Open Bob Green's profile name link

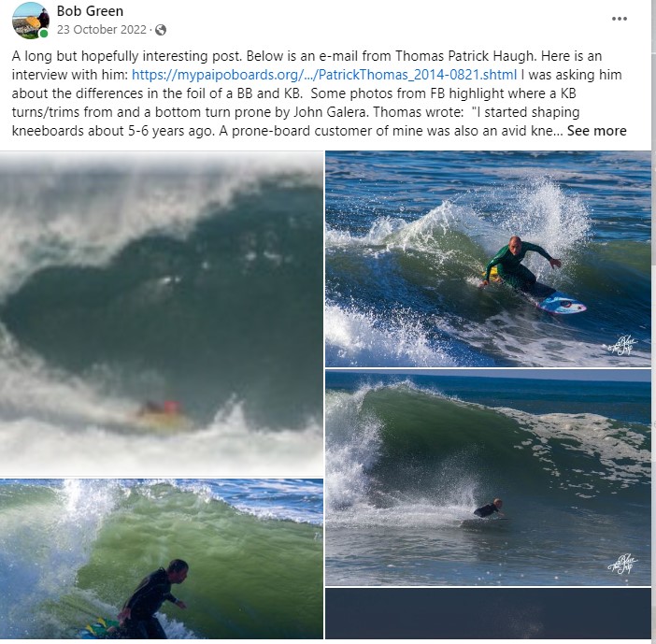(x=90, y=11)
